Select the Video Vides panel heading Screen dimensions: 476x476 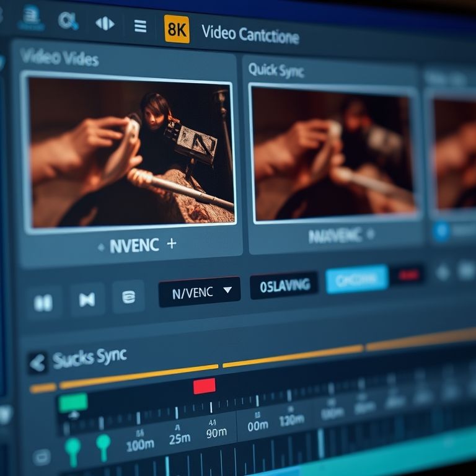pos(59,57)
